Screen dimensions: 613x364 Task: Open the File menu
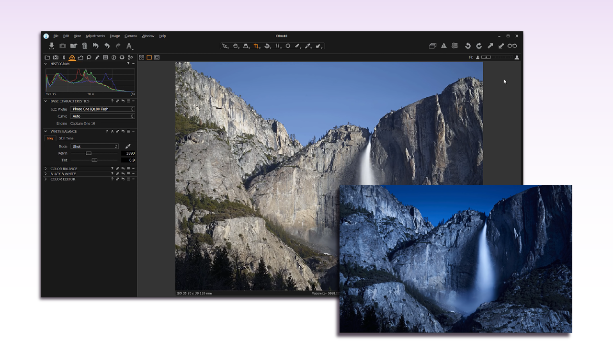tap(56, 36)
